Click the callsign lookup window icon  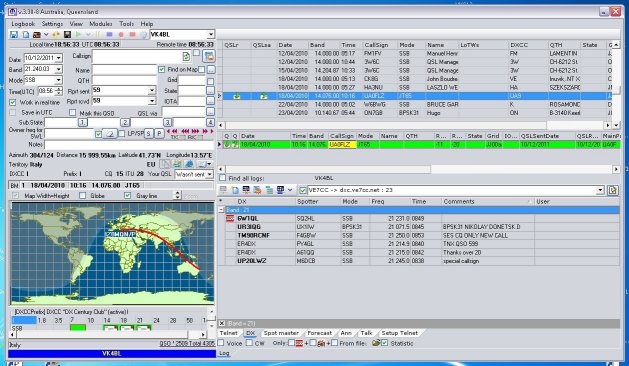click(209, 57)
